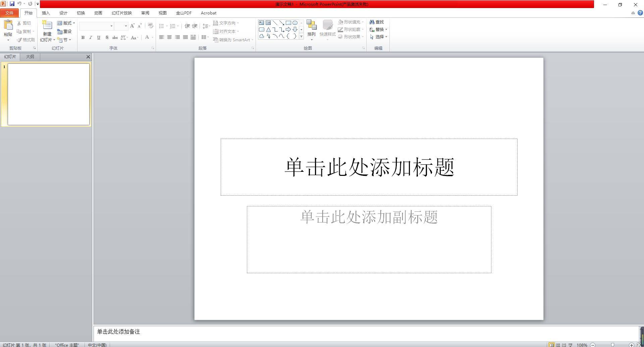Toggle Underline formatting
The width and height of the screenshot is (644, 347).
[99, 38]
